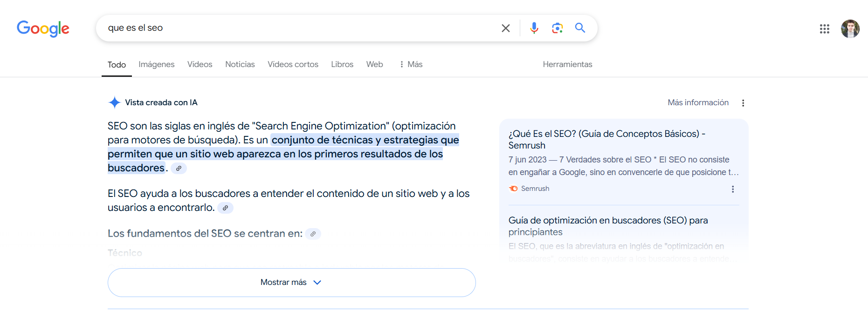The image size is (868, 311).
Task: Switch to the Videos tab
Action: (x=200, y=64)
